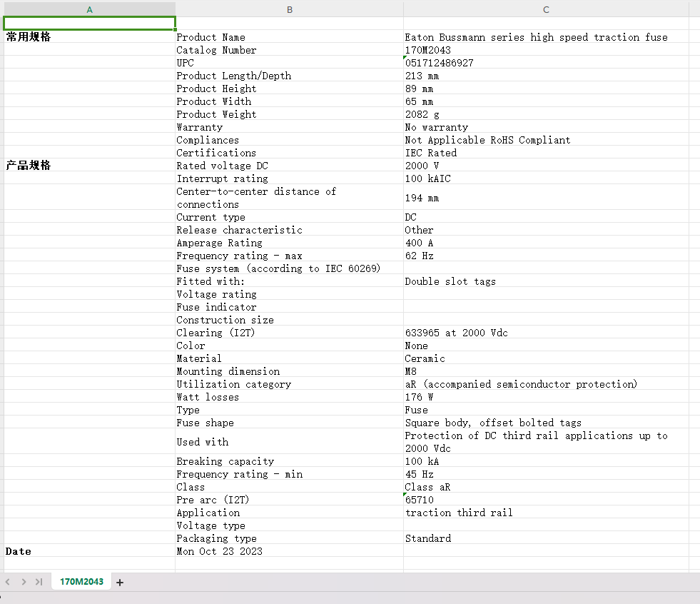Viewport: 700px width, 604px height.
Task: Click the Used with label cell
Action: tap(289, 442)
